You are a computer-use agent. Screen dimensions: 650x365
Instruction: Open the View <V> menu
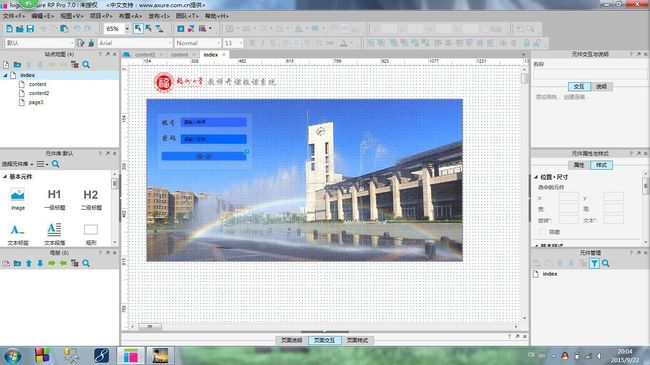click(x=72, y=16)
